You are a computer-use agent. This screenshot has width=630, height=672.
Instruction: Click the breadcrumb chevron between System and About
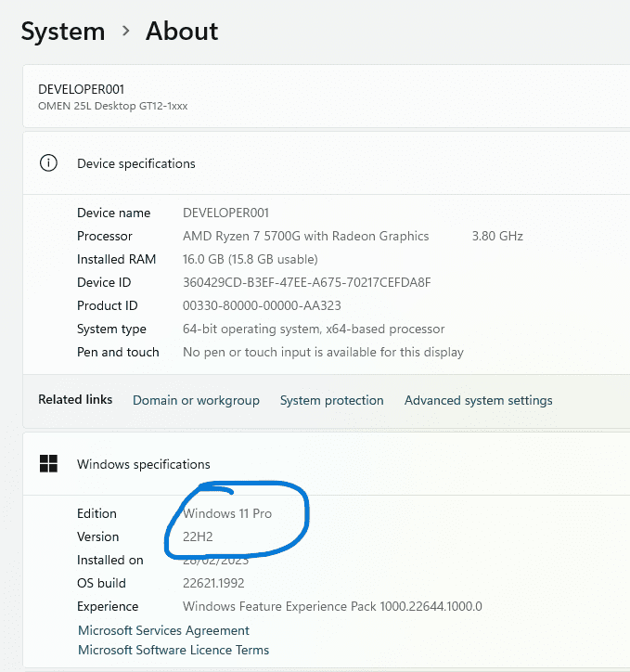point(125,32)
